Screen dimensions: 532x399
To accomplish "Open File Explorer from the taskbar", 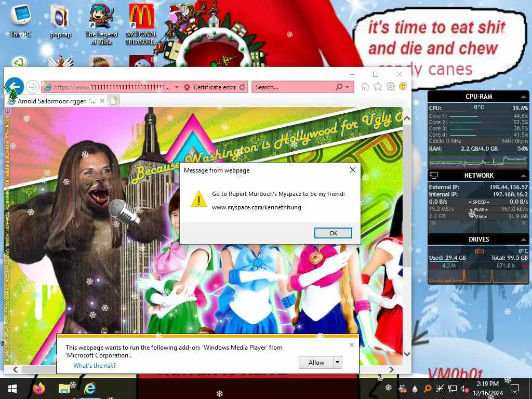I will click(x=64, y=389).
